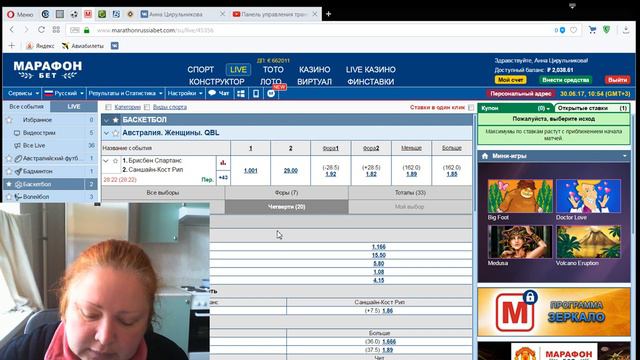Screen dimensions: 640x360
Task: Open the VK bookmark icon in bookmarks bar
Action: pos(115,46)
